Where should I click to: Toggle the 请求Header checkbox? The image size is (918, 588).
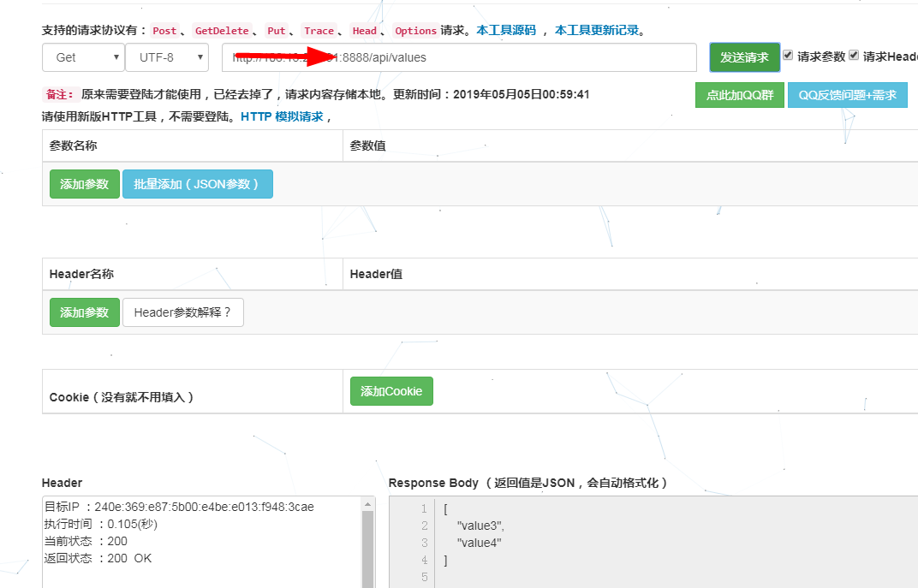pos(854,56)
